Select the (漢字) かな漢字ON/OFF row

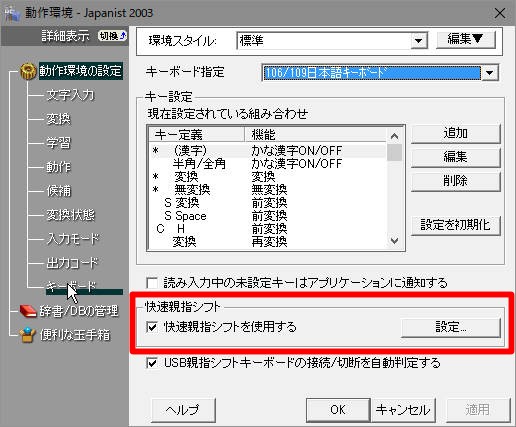[268, 151]
